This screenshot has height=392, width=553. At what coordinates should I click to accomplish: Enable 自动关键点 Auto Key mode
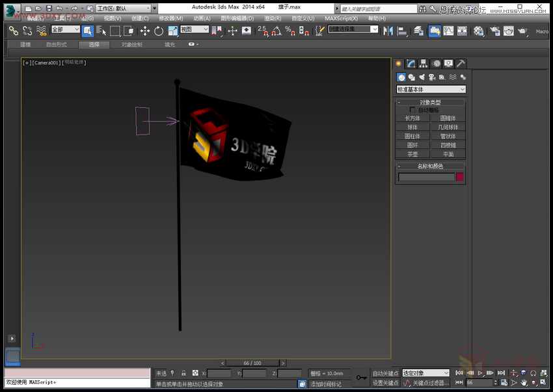[386, 372]
